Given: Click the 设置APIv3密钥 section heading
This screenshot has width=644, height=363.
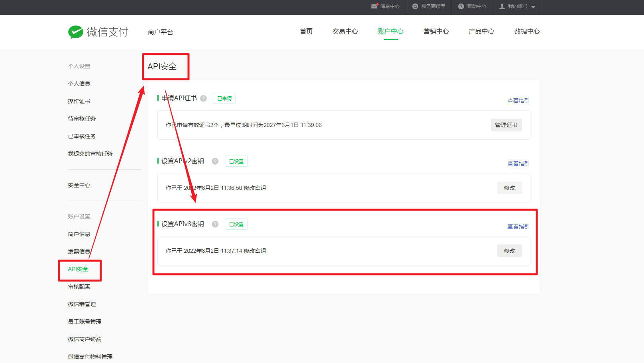Looking at the screenshot, I should (x=183, y=224).
